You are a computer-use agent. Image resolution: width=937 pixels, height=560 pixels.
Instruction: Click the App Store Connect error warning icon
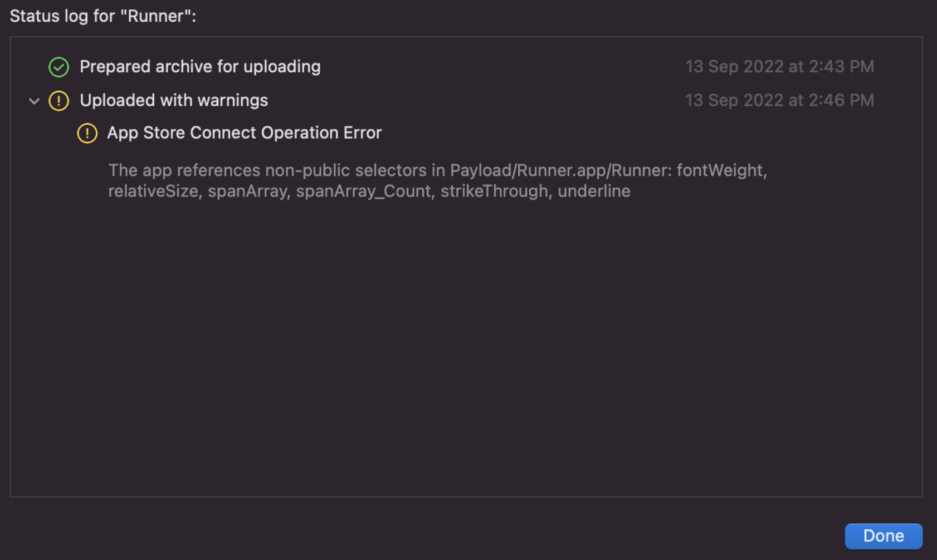tap(87, 133)
